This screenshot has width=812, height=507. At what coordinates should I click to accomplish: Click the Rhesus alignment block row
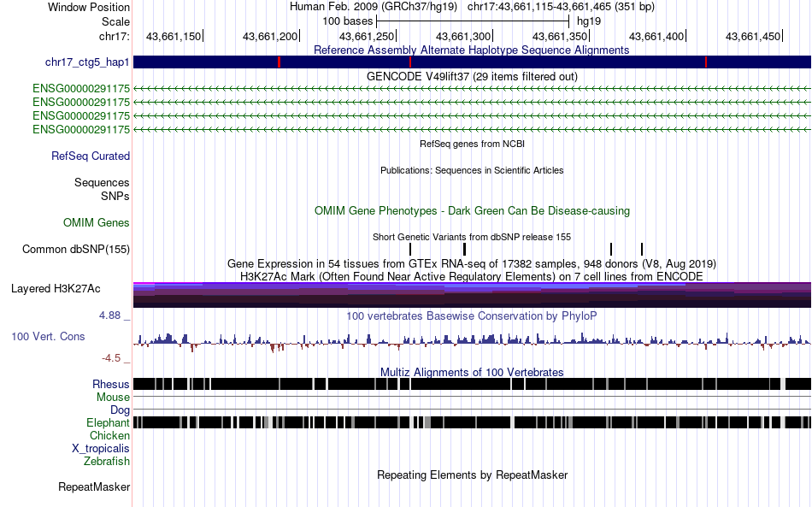tap(472, 384)
